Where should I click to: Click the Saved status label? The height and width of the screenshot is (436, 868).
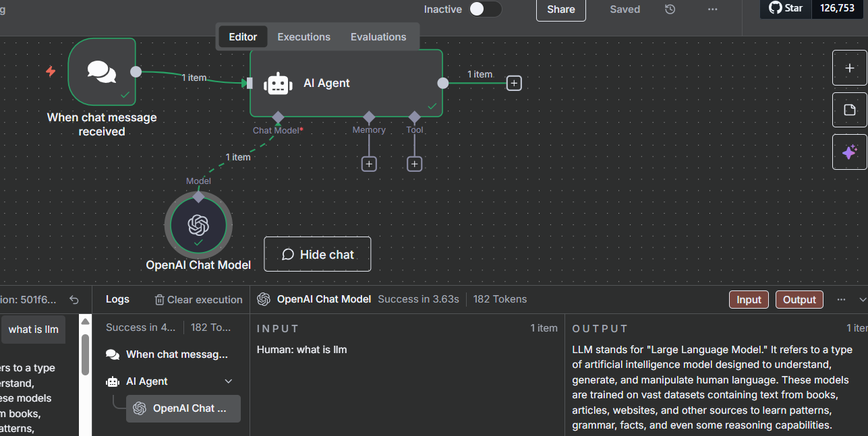coord(625,9)
